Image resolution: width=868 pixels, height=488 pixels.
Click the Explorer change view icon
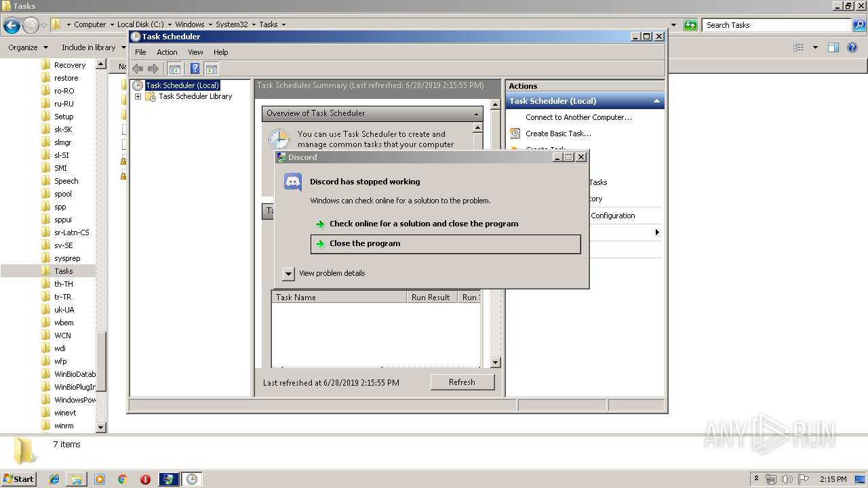point(799,47)
